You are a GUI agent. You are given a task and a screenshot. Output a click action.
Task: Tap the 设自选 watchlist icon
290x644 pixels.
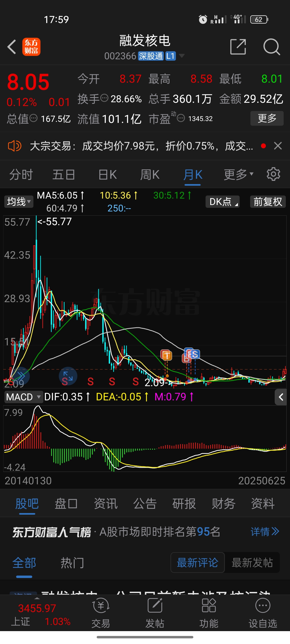(263, 613)
